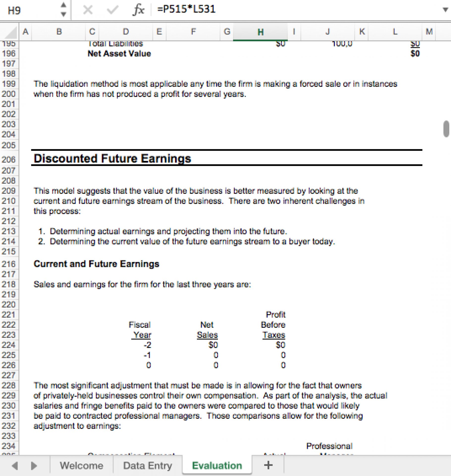Screen dimensions: 451x476
Task: Click the 'Current and Future Earnings' subheading
Action: pos(96,264)
